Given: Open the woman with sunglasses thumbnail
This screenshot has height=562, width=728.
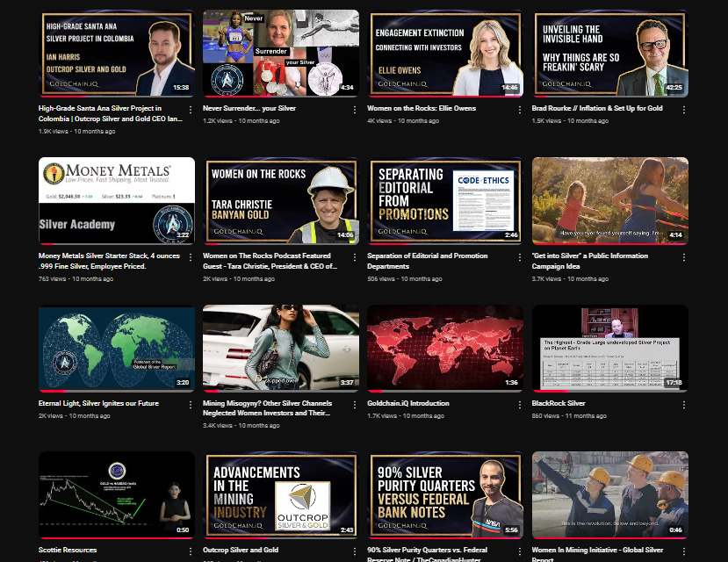Looking at the screenshot, I should (x=281, y=349).
